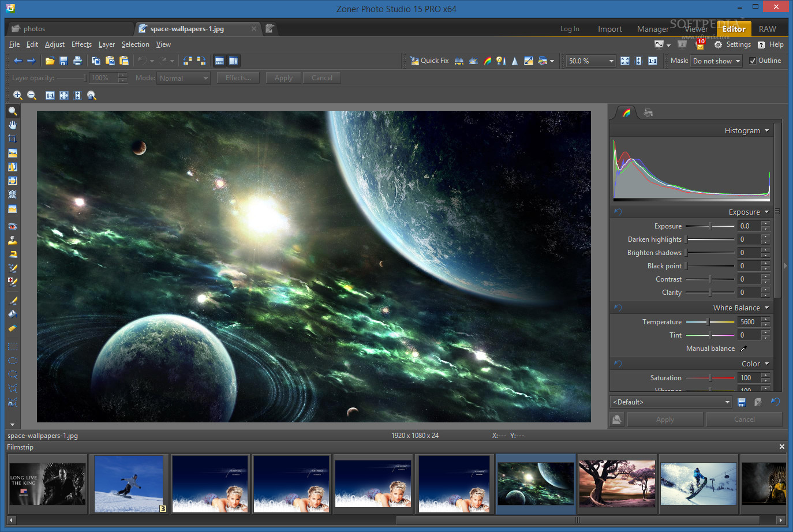Click the Log In link
This screenshot has height=532, width=793.
tap(569, 29)
